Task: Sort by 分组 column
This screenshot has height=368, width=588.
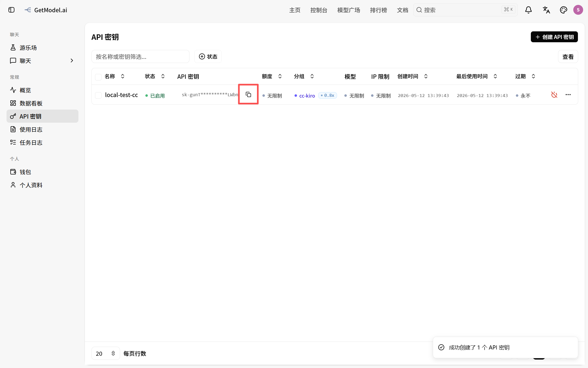Action: coord(304,76)
